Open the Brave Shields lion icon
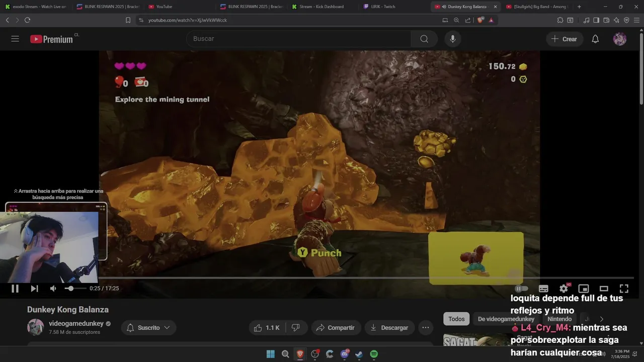 click(x=480, y=20)
